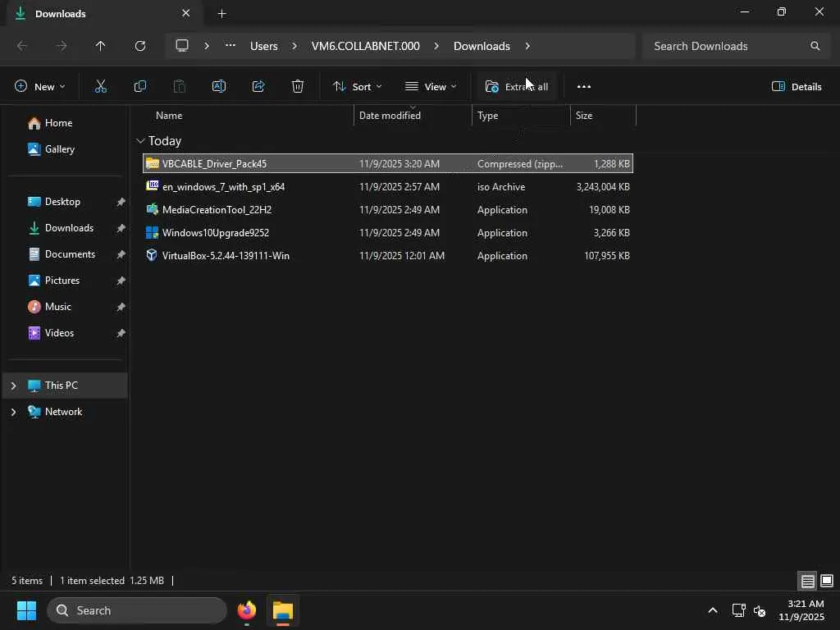This screenshot has width=840, height=630.
Task: Click the Windows10Upgrade9252 file icon
Action: pos(152,232)
